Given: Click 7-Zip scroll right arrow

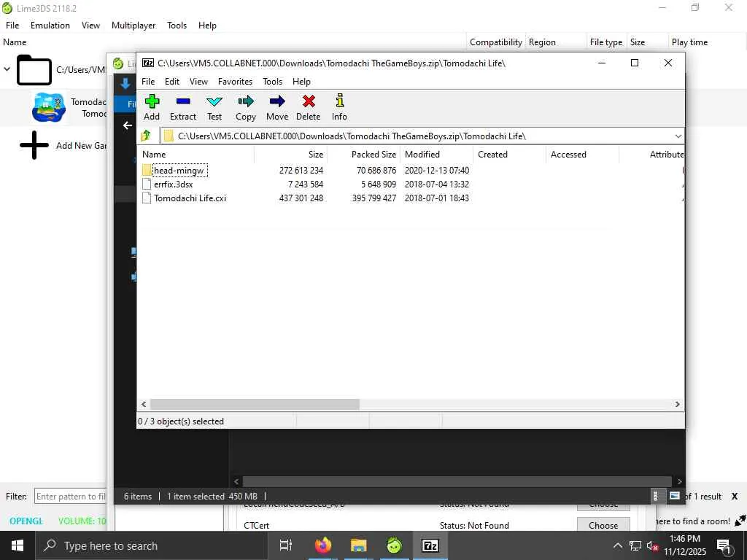Looking at the screenshot, I should click(x=678, y=404).
